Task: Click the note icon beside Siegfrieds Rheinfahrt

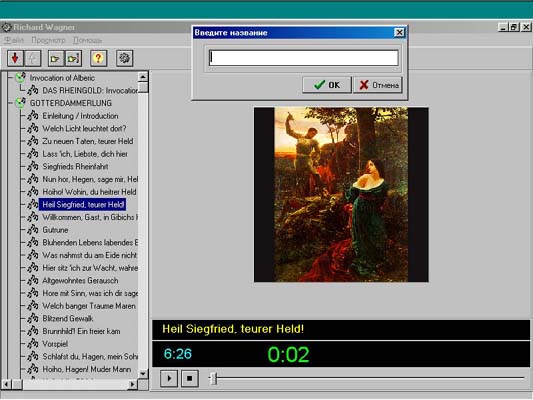Action: click(x=33, y=167)
